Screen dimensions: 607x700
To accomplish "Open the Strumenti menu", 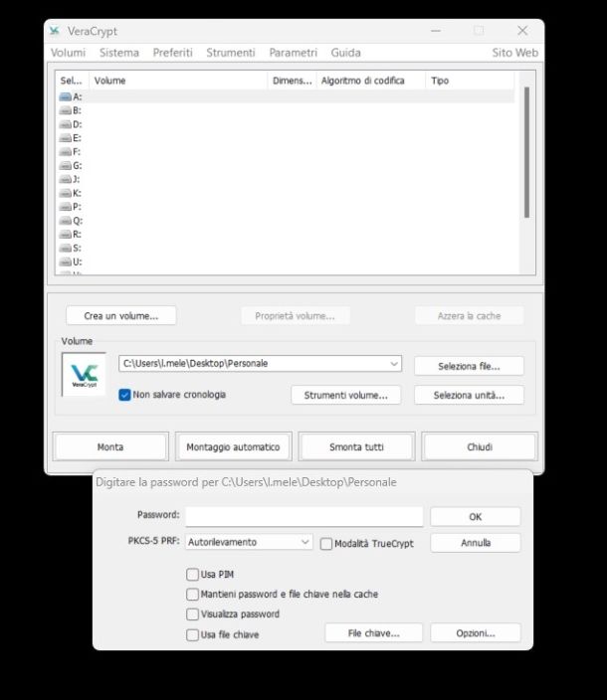I will (231, 53).
